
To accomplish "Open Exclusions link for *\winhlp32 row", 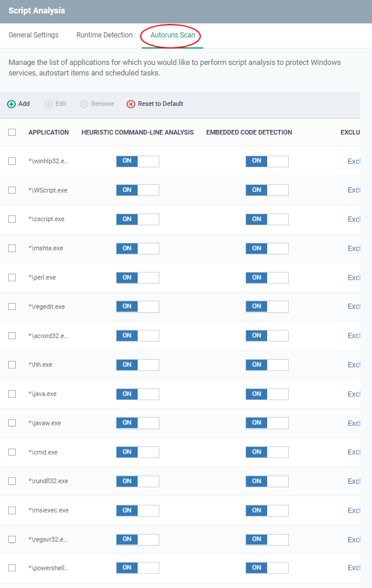I will [x=354, y=161].
